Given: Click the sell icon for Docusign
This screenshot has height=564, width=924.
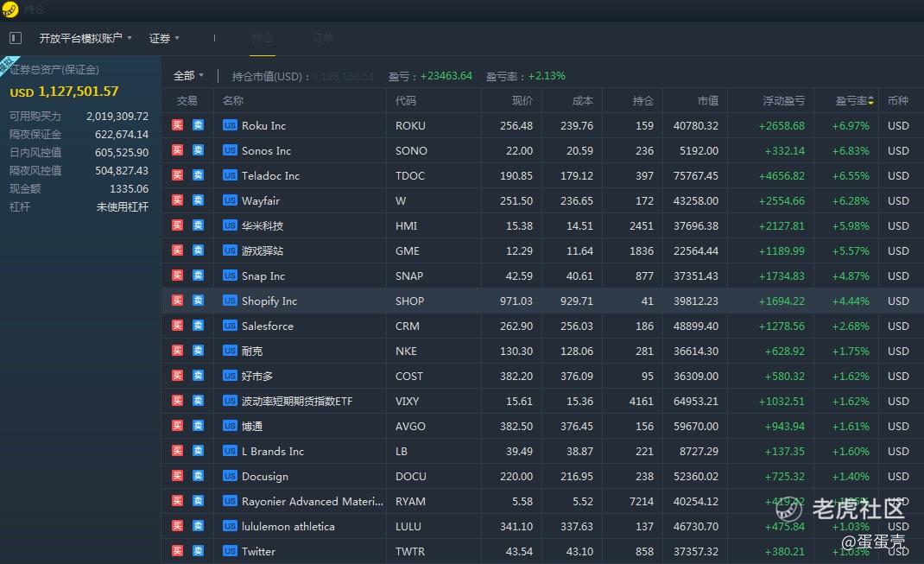Looking at the screenshot, I should (x=198, y=476).
